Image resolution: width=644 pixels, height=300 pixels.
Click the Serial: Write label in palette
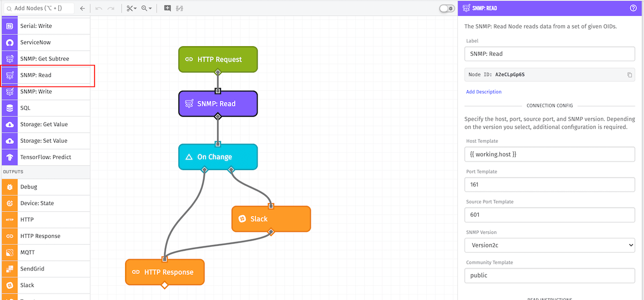click(36, 26)
